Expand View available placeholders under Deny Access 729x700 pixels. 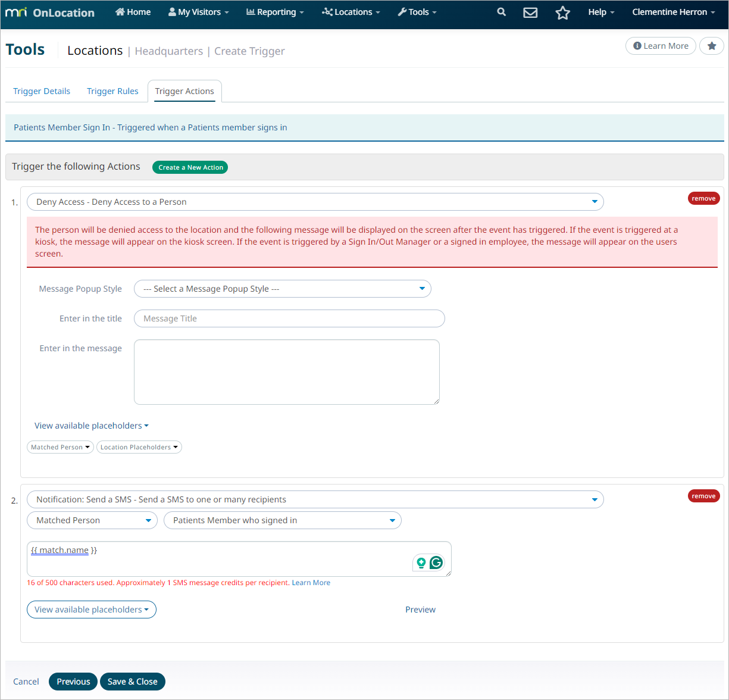(x=92, y=426)
